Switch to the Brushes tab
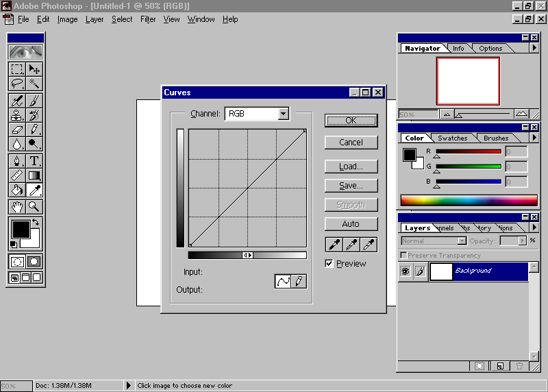 (496, 138)
